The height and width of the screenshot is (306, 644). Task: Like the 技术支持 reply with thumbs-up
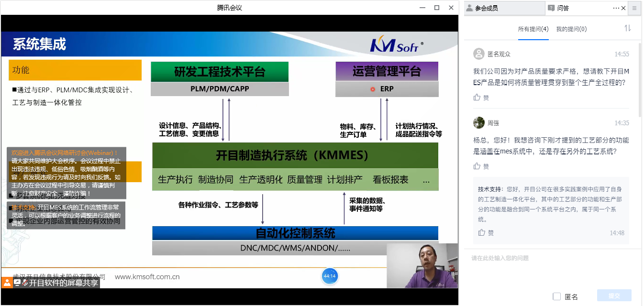tap(482, 233)
